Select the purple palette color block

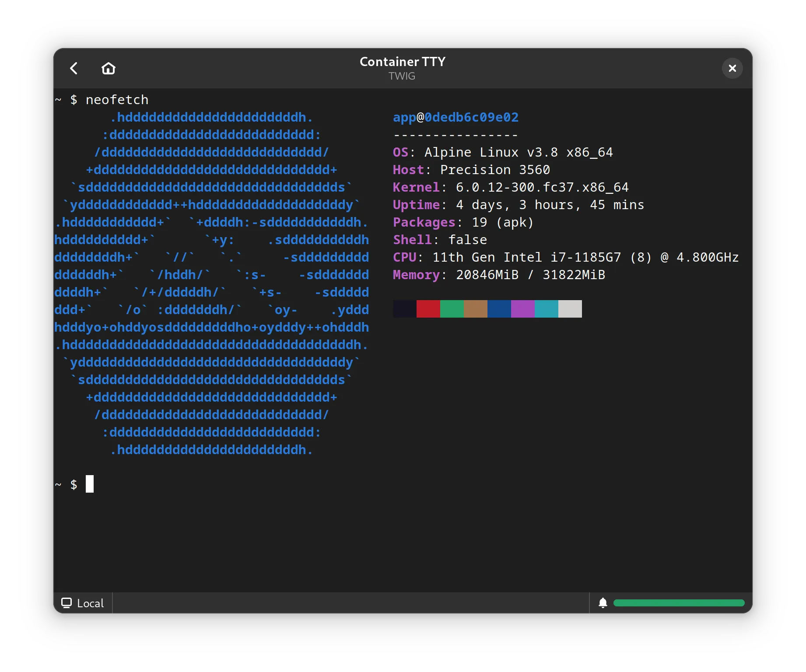point(522,309)
